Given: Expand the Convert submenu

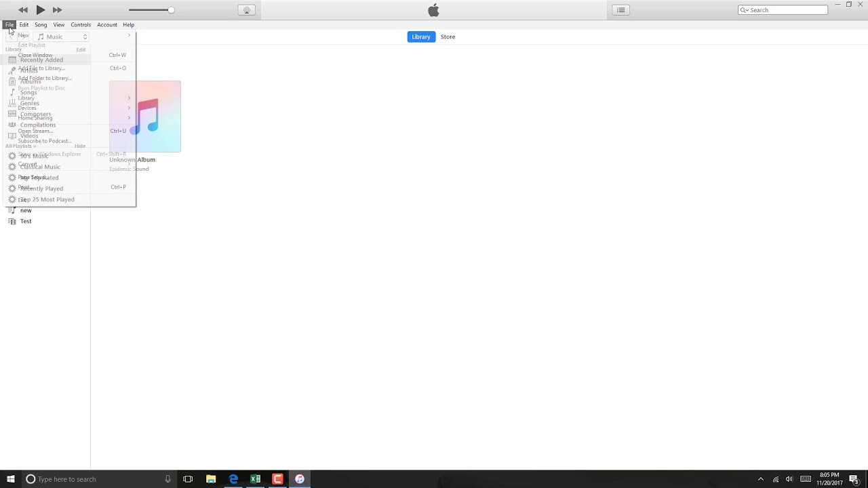Looking at the screenshot, I should click(70, 164).
